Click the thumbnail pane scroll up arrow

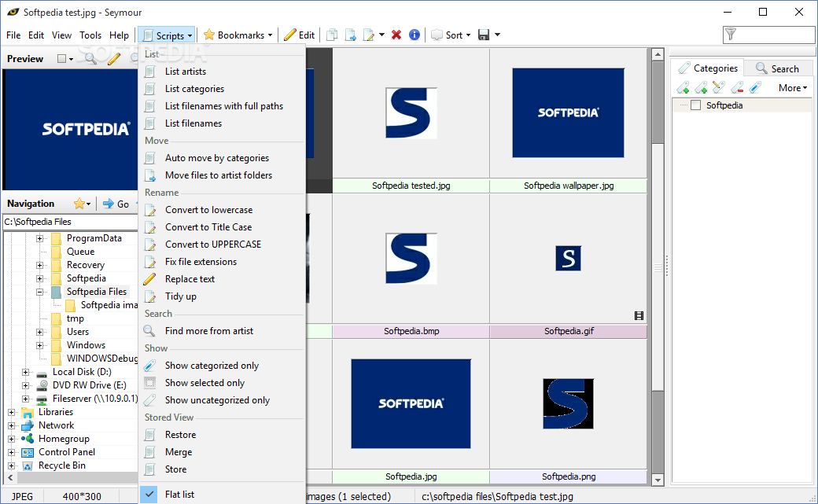coord(658,54)
